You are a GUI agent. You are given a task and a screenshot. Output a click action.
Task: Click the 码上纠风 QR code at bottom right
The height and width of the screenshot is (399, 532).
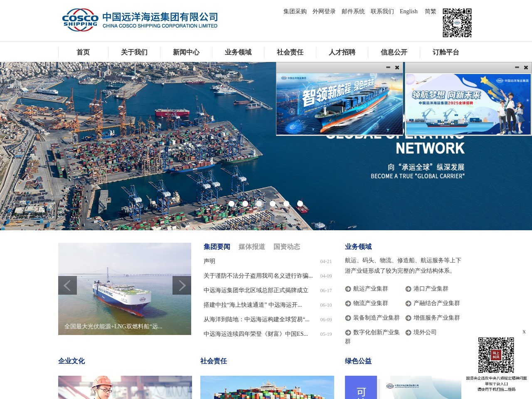click(x=496, y=355)
